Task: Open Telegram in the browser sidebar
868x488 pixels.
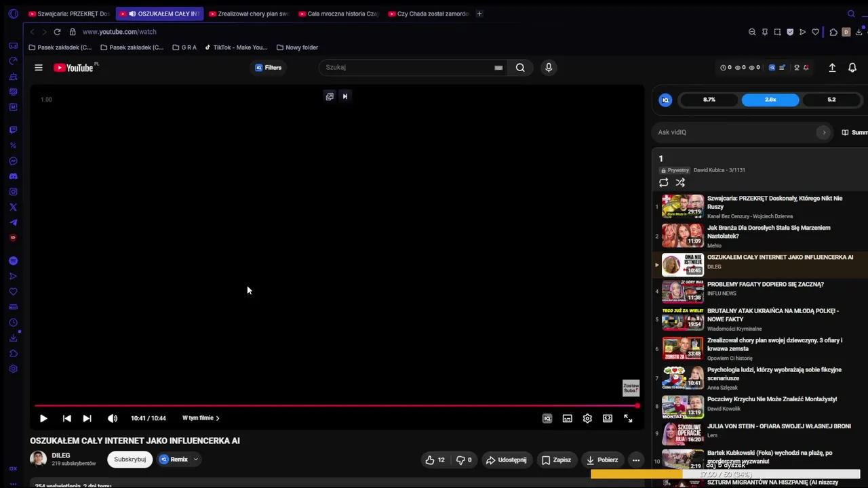Action: [x=13, y=223]
